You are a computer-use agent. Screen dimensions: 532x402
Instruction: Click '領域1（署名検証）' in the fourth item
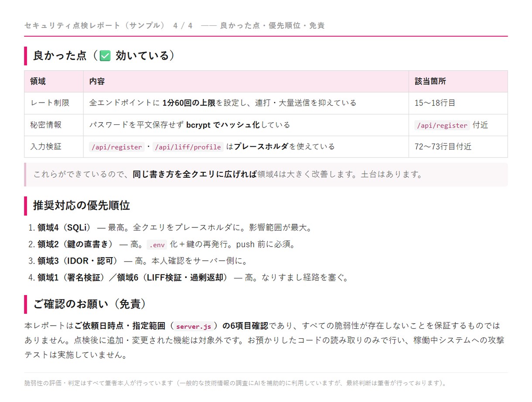(x=71, y=278)
